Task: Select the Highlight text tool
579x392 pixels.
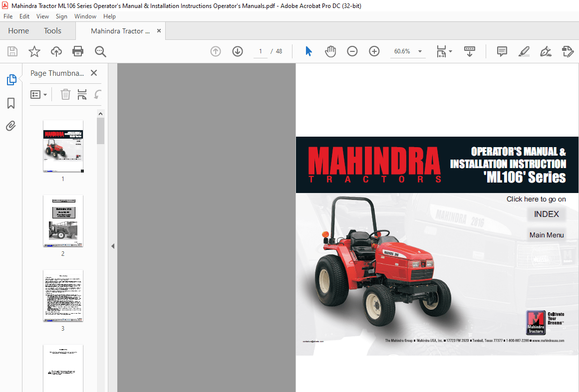Action: click(x=524, y=51)
